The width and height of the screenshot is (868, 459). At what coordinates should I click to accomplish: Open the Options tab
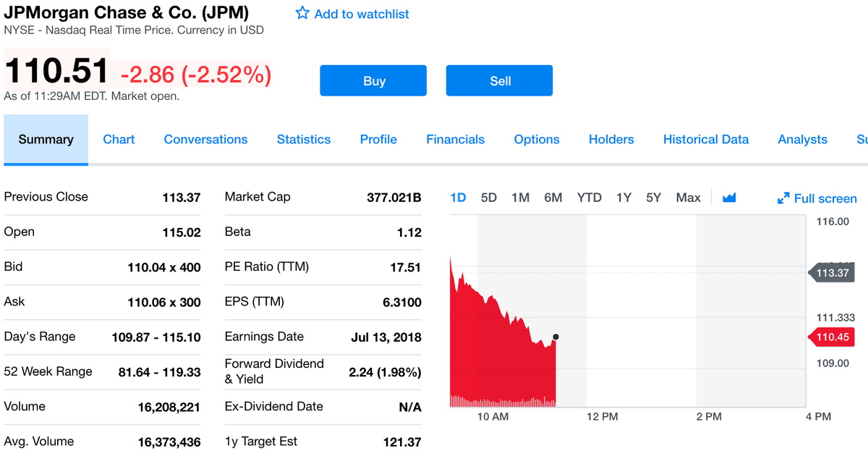pyautogui.click(x=537, y=139)
